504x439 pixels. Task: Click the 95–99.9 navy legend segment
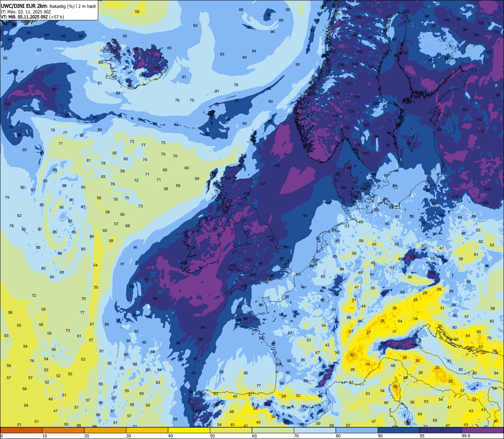coord(441,430)
